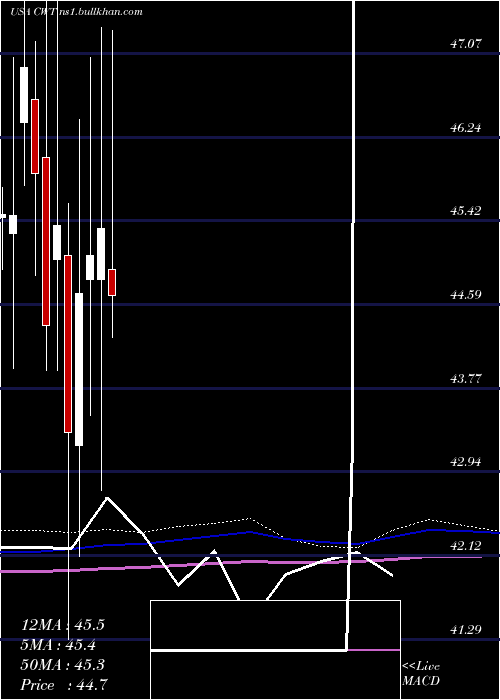Click the 44.59 price axis label
Viewport: 500px width, 700px height.
[466, 295]
